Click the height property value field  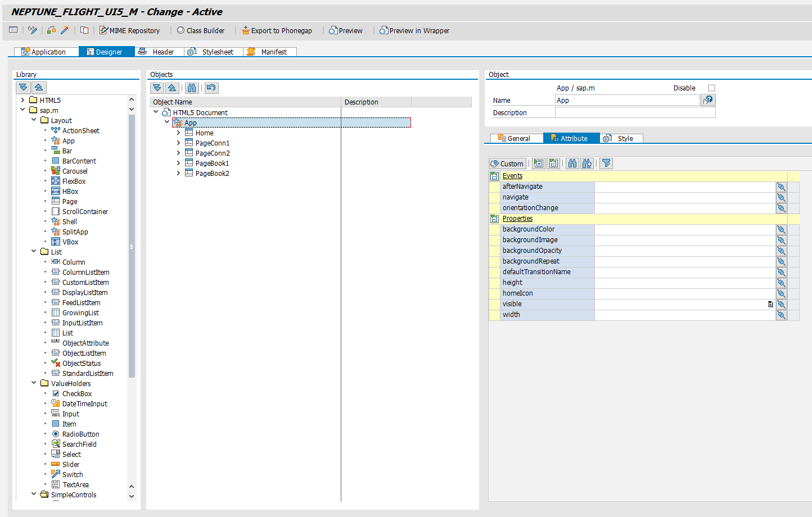tap(685, 283)
